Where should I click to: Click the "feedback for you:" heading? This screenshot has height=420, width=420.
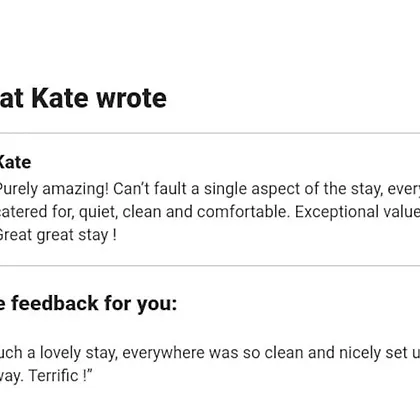coord(94,303)
